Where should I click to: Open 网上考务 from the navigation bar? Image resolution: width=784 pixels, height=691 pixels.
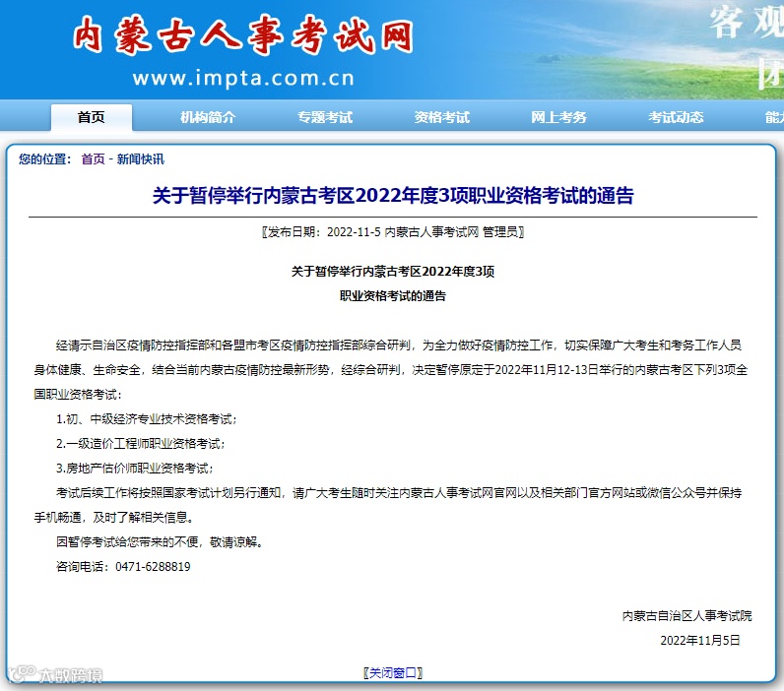tap(558, 117)
